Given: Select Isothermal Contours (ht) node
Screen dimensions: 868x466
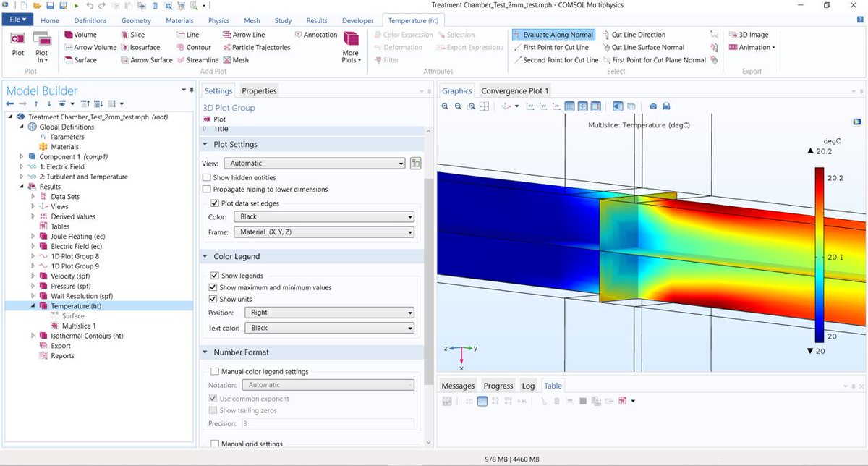Looking at the screenshot, I should tap(87, 336).
